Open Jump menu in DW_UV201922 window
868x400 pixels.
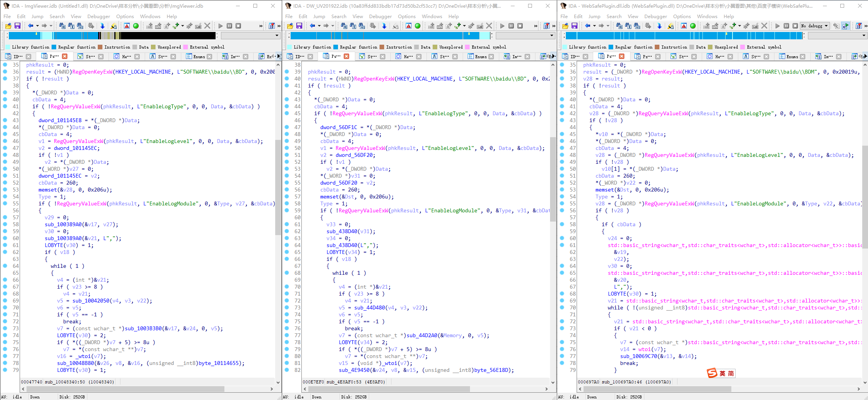319,16
